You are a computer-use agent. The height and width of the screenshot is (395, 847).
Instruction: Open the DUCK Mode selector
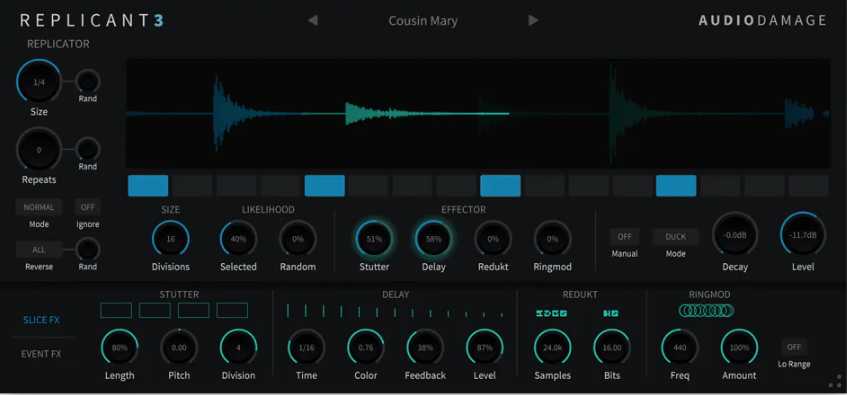tap(675, 237)
